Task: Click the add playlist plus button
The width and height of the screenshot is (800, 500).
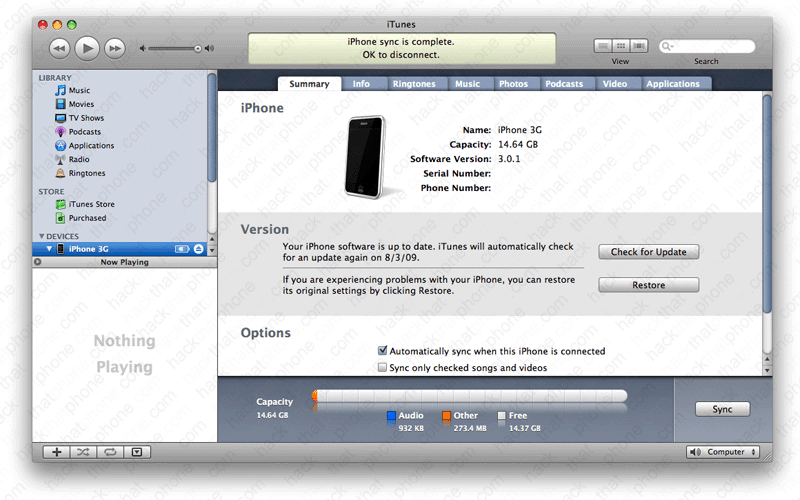Action: (x=57, y=452)
